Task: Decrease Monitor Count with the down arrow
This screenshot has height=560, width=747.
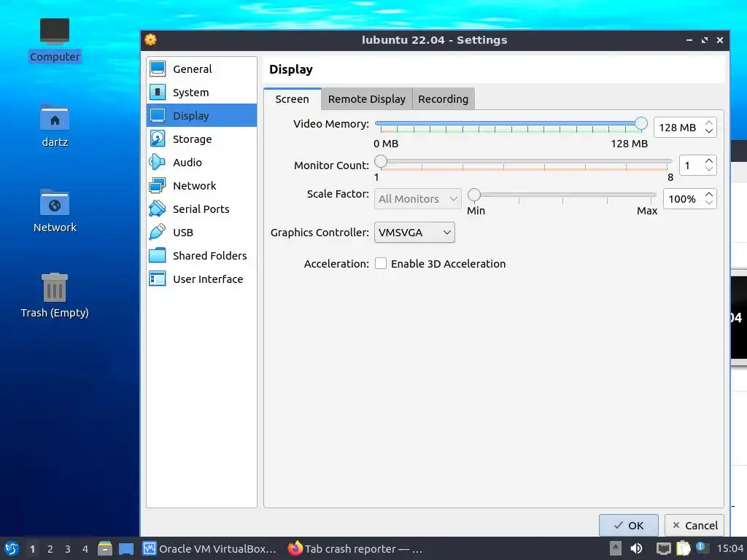Action: pos(709,169)
